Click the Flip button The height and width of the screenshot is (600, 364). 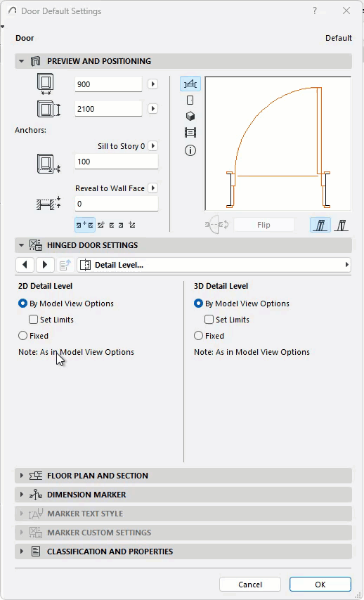click(x=264, y=225)
